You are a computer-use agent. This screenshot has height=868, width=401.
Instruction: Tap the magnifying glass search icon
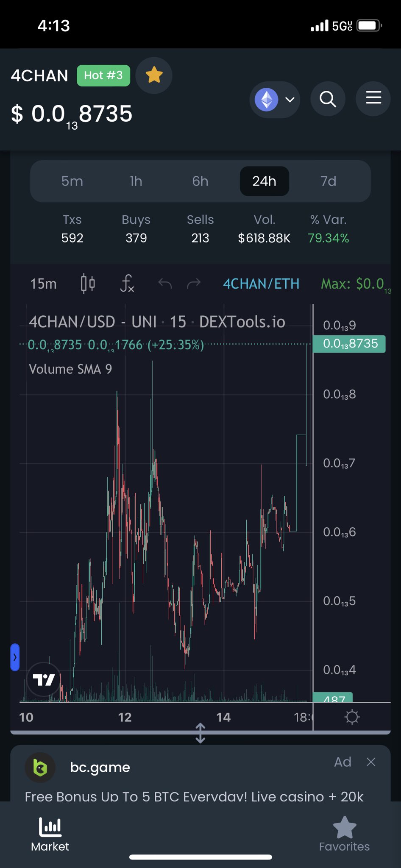[x=328, y=99]
